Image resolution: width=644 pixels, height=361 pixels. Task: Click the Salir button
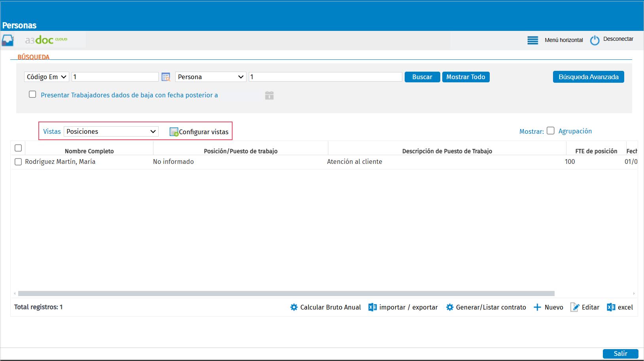click(620, 353)
